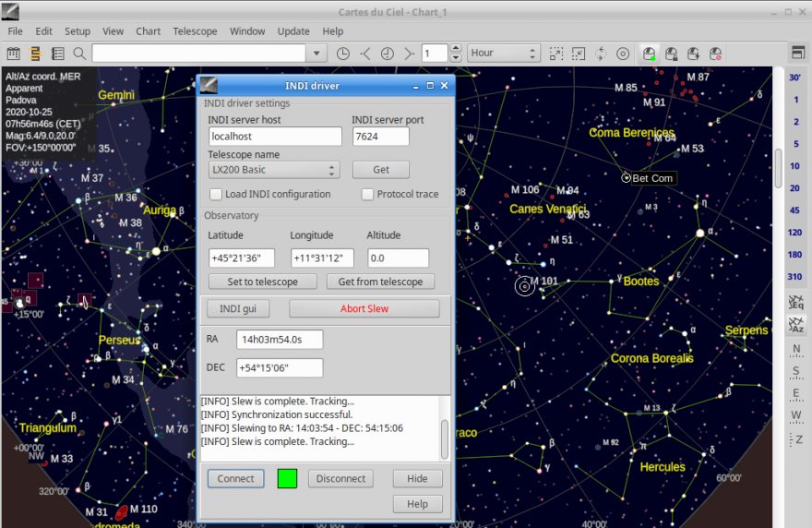Screen dimensions: 812x528
Task: Step time backward with the left arrow
Action: [x=365, y=54]
